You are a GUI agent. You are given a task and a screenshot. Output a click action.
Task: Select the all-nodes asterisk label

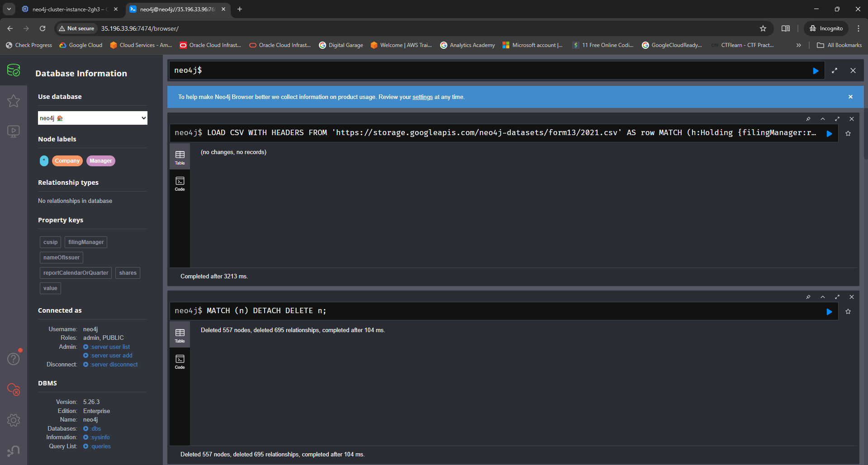pyautogui.click(x=44, y=161)
